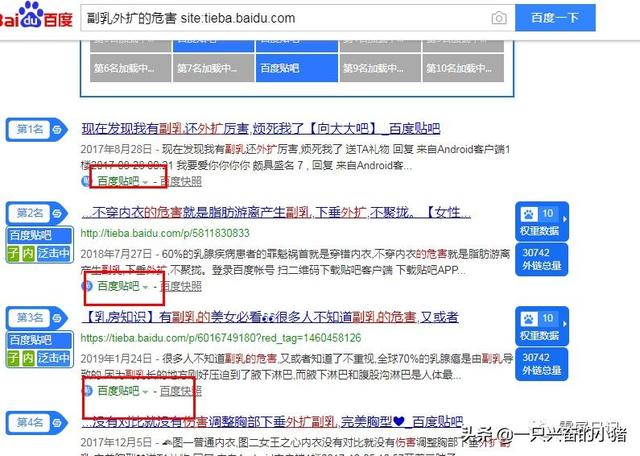The height and width of the screenshot is (456, 640).
Task: Click the 第1名 rank badge
Action: 29,130
